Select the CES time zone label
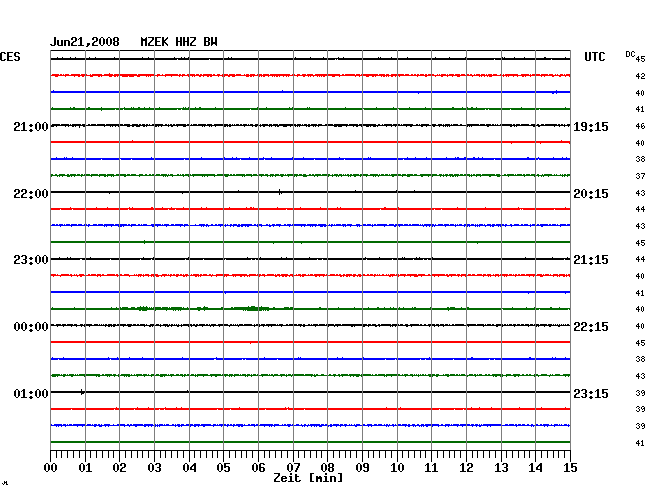This screenshot has height=494, width=650. click(10, 58)
